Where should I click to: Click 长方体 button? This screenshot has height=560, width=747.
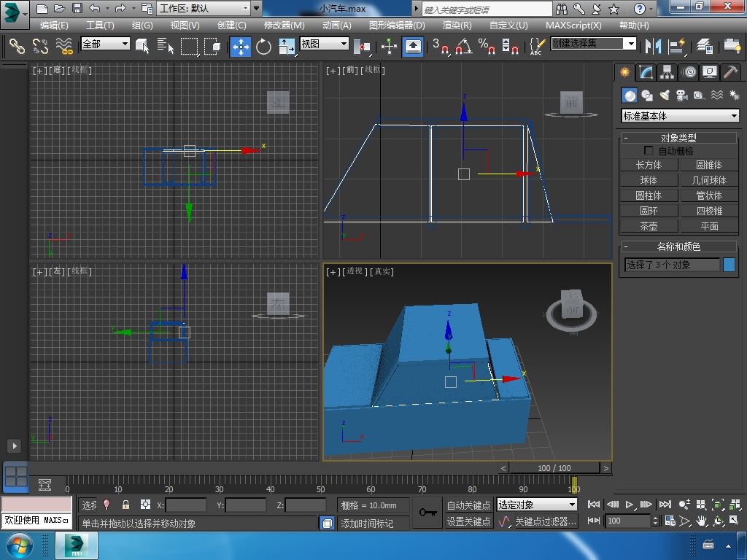tap(649, 165)
